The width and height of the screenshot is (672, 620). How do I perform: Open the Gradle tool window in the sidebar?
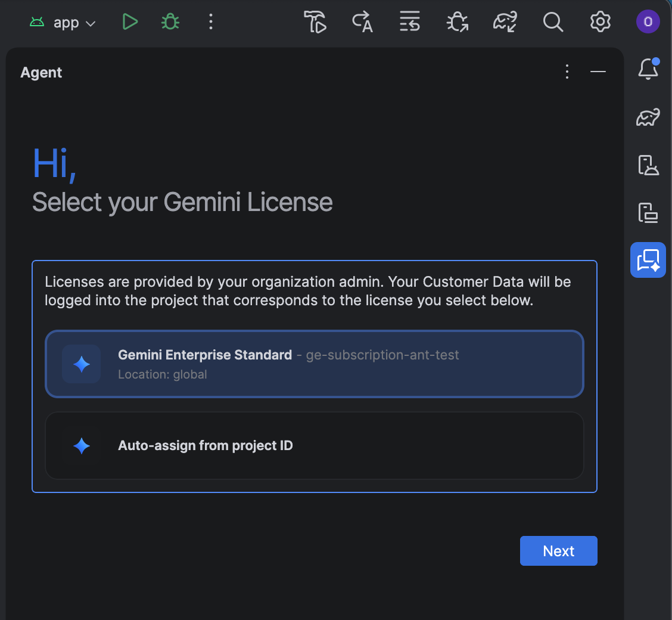coord(648,117)
